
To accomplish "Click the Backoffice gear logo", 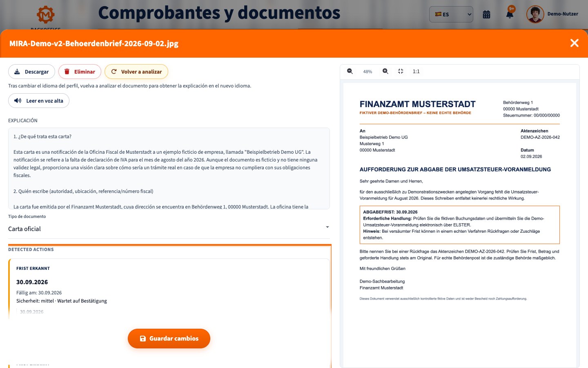I will 46,15.
